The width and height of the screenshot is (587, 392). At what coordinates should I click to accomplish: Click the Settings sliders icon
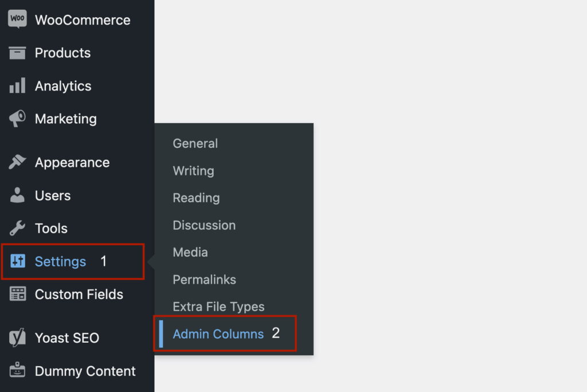17,261
